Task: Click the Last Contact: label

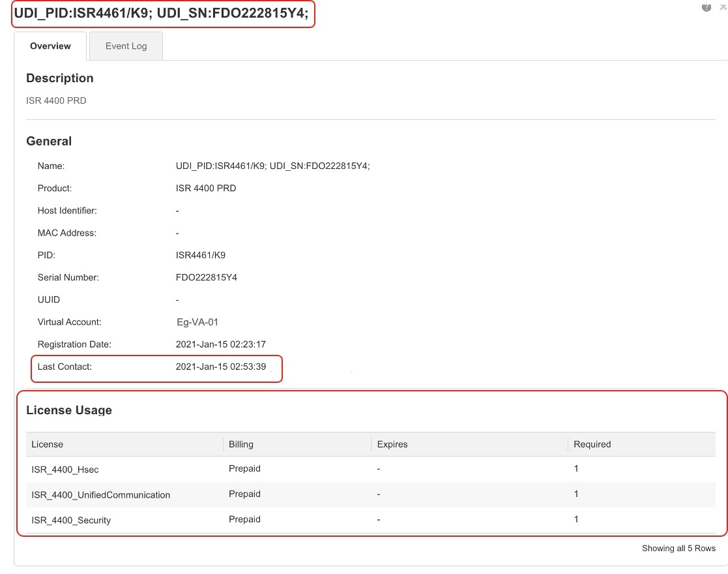Action: tap(65, 367)
